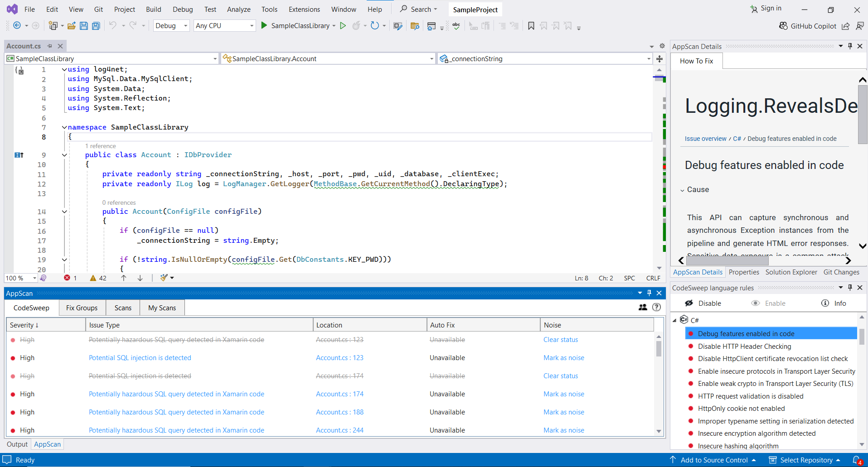Open the Analyze menu
Image resolution: width=868 pixels, height=467 pixels.
[239, 9]
